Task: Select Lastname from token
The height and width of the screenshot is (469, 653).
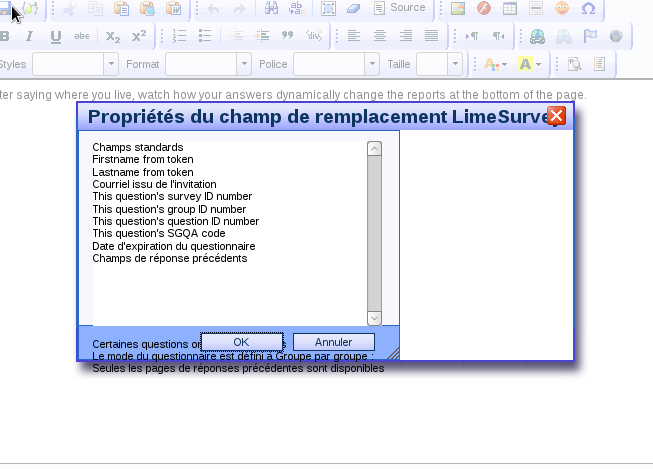Action: [143, 172]
